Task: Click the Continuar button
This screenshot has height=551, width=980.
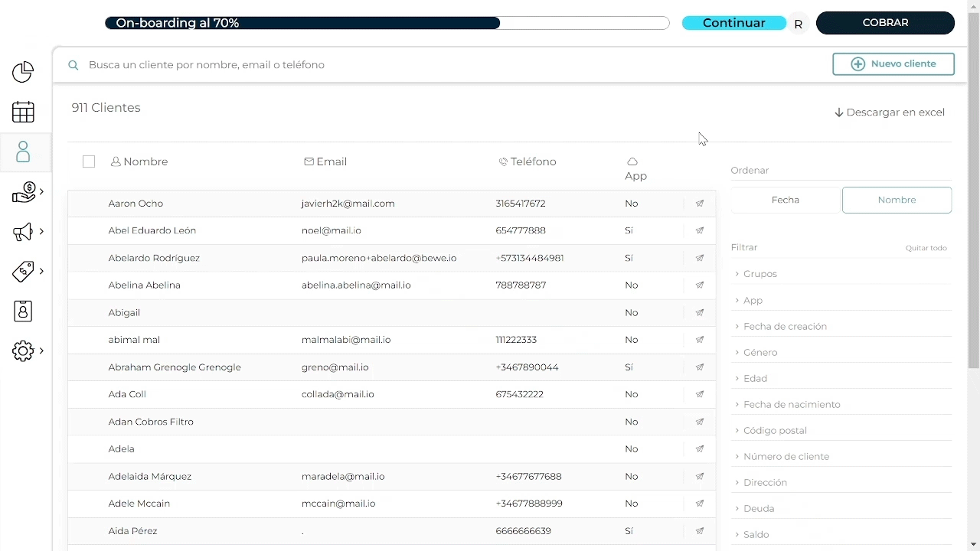Action: point(734,23)
